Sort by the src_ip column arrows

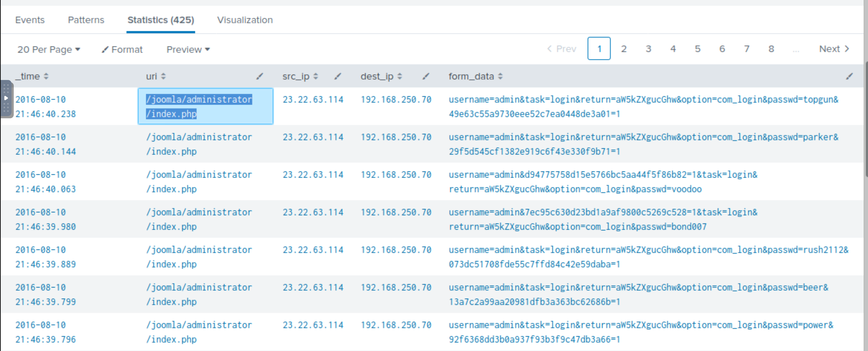tap(315, 76)
